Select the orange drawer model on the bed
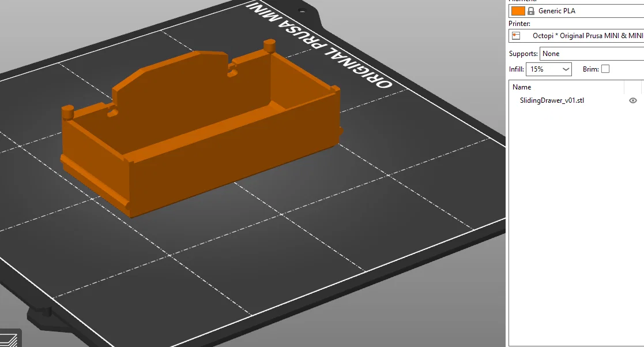Viewport: 644px width, 347px height. click(x=202, y=133)
